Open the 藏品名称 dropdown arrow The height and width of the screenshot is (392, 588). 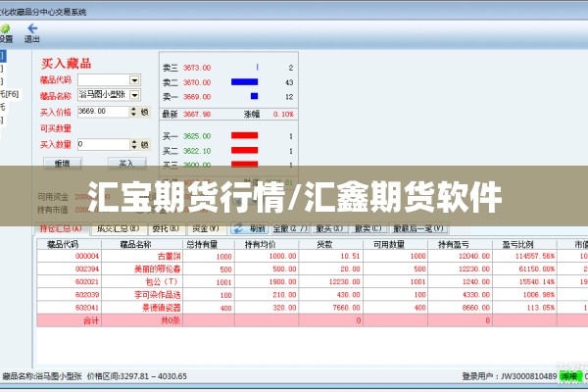pos(135,95)
